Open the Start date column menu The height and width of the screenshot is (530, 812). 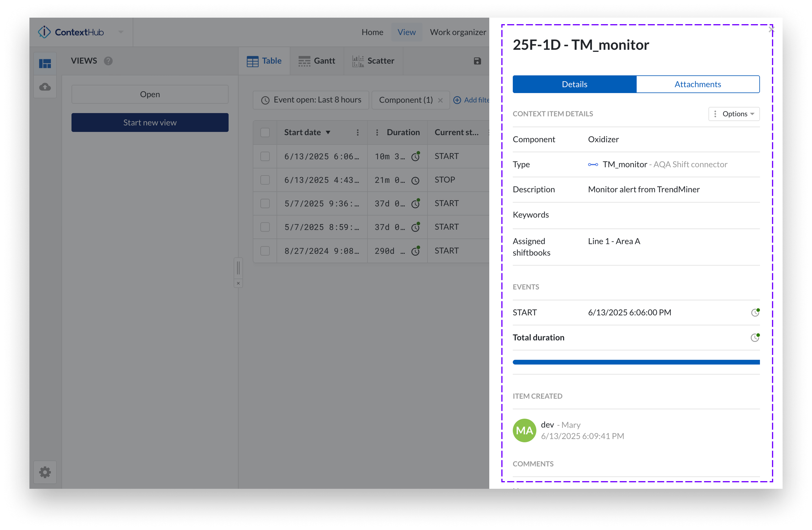click(357, 132)
